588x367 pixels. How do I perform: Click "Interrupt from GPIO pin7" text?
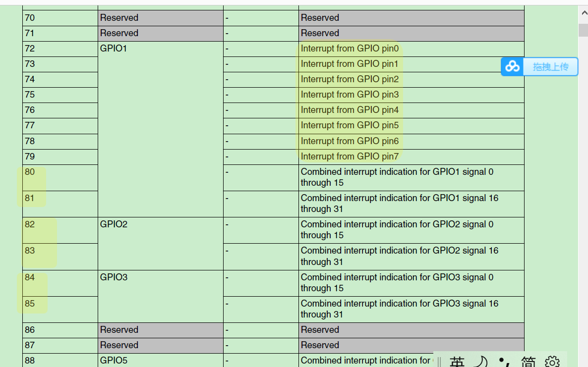point(350,157)
